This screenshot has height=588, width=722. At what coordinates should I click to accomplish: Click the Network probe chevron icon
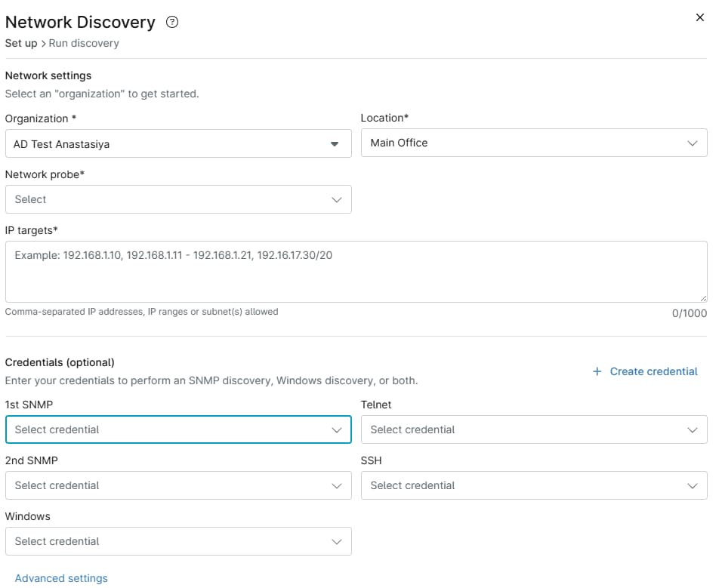tap(337, 199)
